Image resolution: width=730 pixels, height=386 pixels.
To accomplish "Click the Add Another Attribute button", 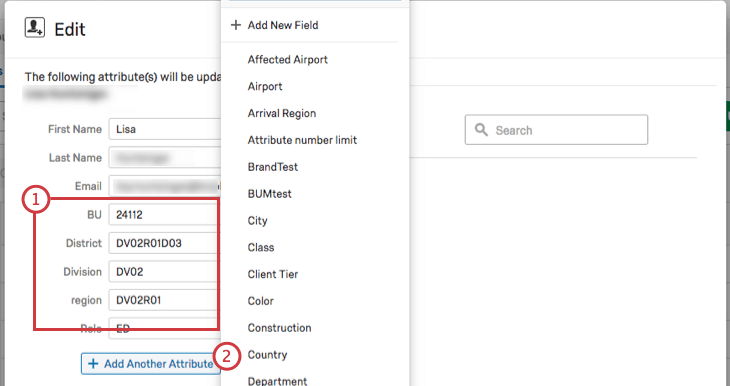I will (x=151, y=364).
